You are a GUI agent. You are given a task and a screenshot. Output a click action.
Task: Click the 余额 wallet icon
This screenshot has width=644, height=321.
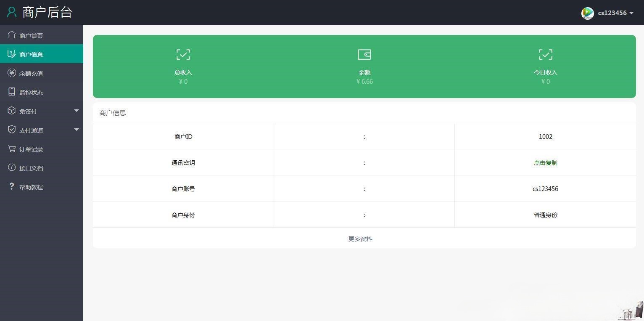coord(364,54)
